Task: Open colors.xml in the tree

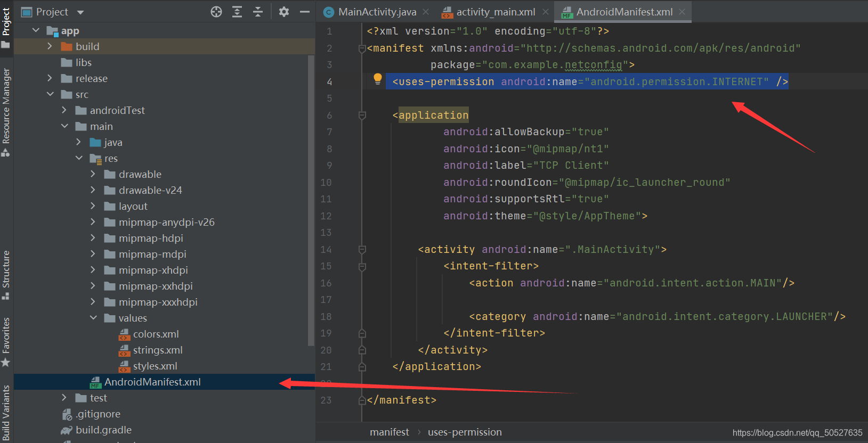Action: pos(156,334)
